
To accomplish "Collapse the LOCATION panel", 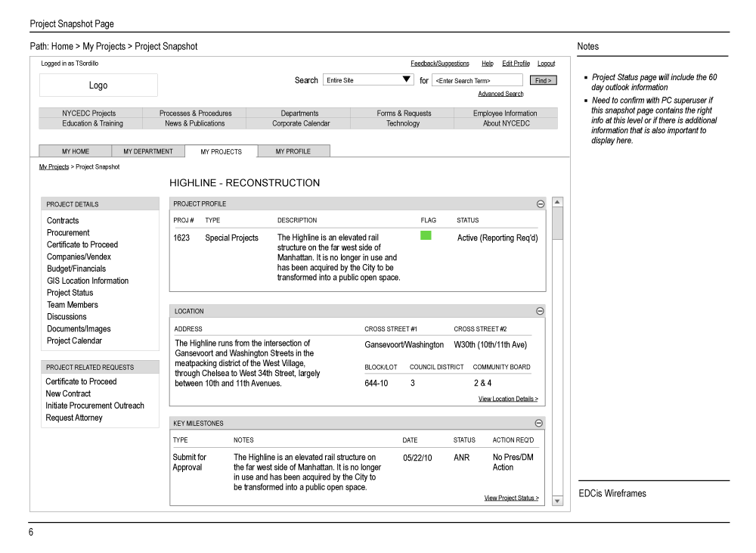I will (x=540, y=311).
